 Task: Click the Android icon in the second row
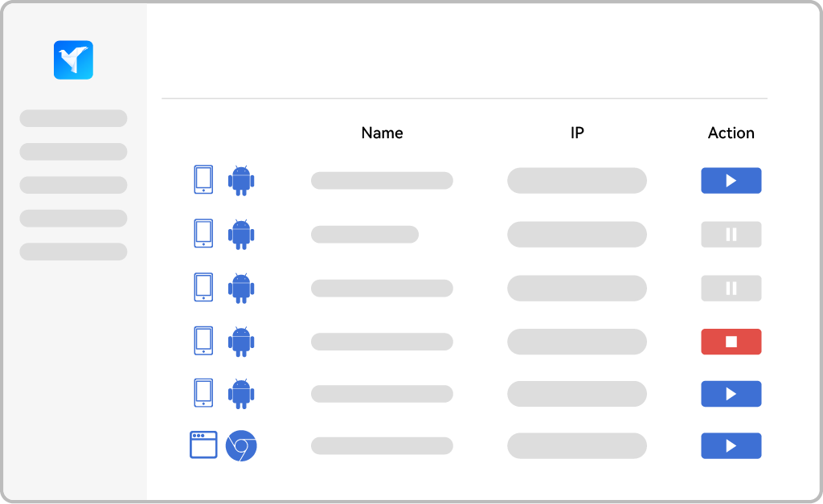(x=241, y=234)
